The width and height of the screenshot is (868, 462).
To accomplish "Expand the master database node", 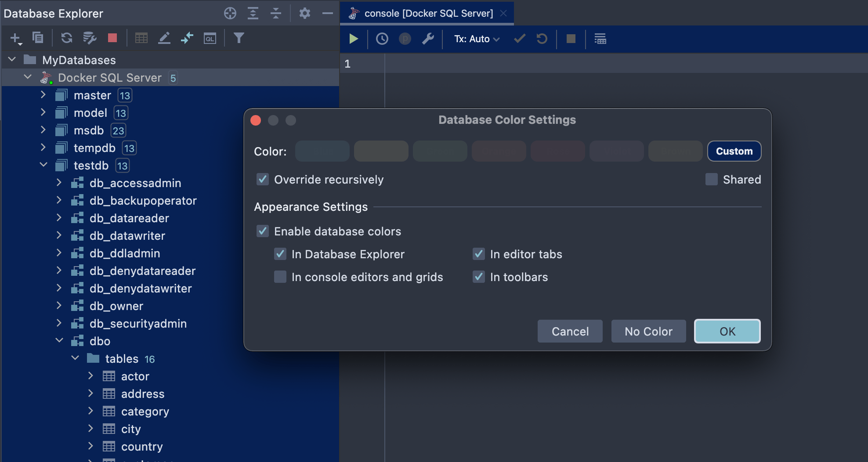I will point(43,95).
